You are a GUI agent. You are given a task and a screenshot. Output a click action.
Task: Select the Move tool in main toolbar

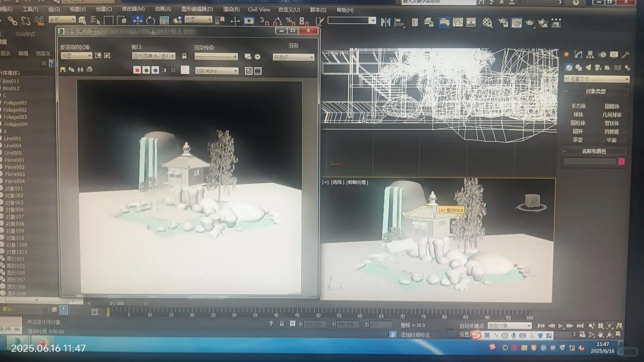click(x=138, y=20)
